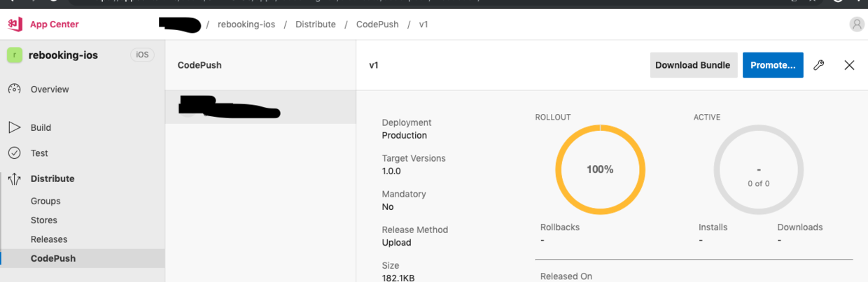The width and height of the screenshot is (868, 282).
Task: Click the rebooking-ios breadcrumb link
Action: click(246, 24)
